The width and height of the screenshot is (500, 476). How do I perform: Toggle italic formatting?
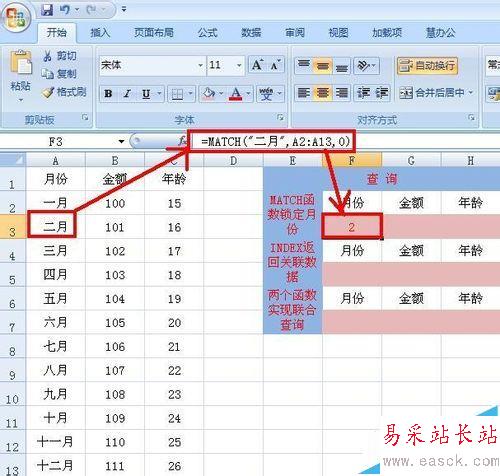(127, 94)
